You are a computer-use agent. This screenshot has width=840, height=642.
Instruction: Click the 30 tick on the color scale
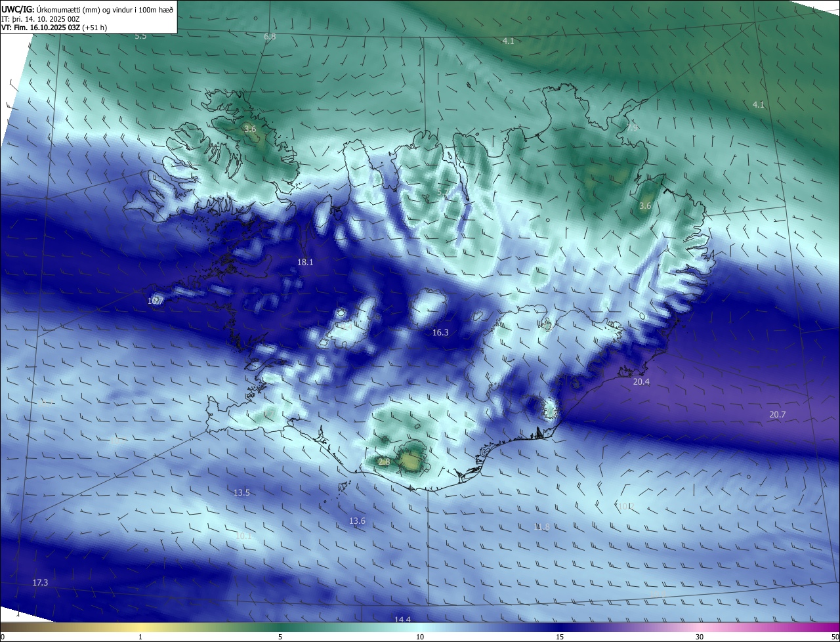click(700, 637)
